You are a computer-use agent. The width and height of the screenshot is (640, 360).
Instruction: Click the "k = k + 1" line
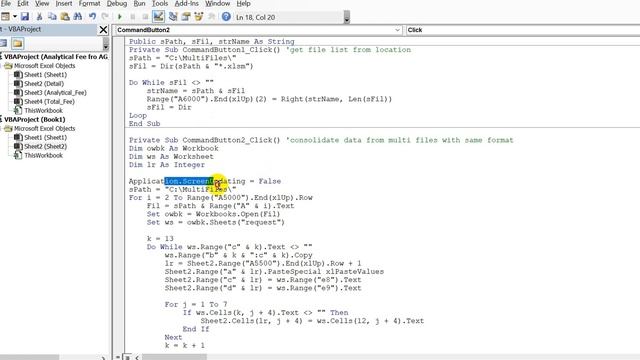tap(184, 345)
